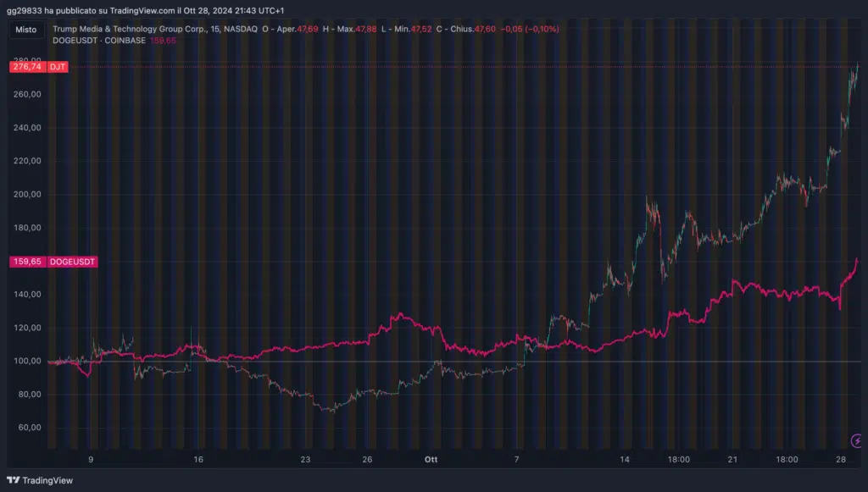Click the -0,05 (-0,10%) change value

point(530,29)
